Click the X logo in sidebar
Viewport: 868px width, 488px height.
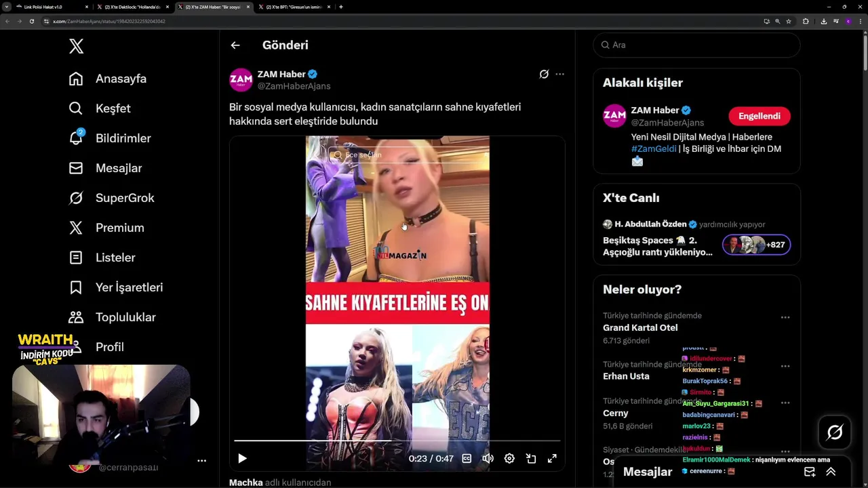pyautogui.click(x=76, y=46)
